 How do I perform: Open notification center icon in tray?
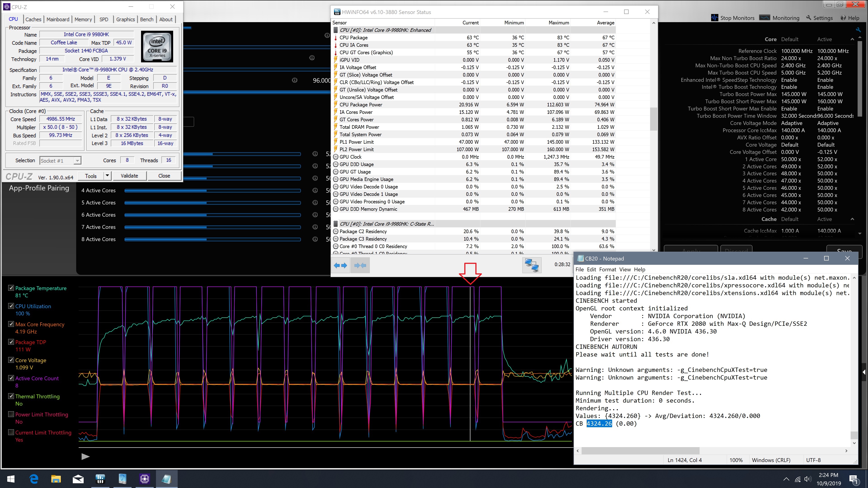point(854,479)
